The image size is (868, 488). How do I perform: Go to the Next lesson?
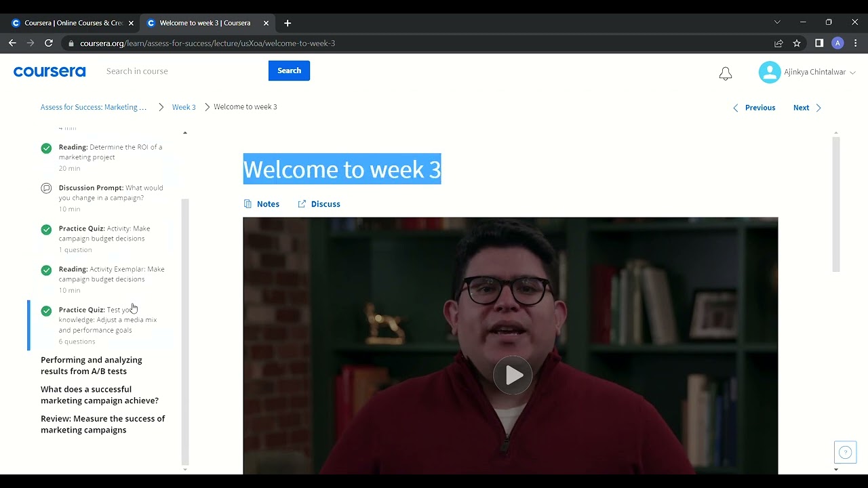(x=807, y=108)
